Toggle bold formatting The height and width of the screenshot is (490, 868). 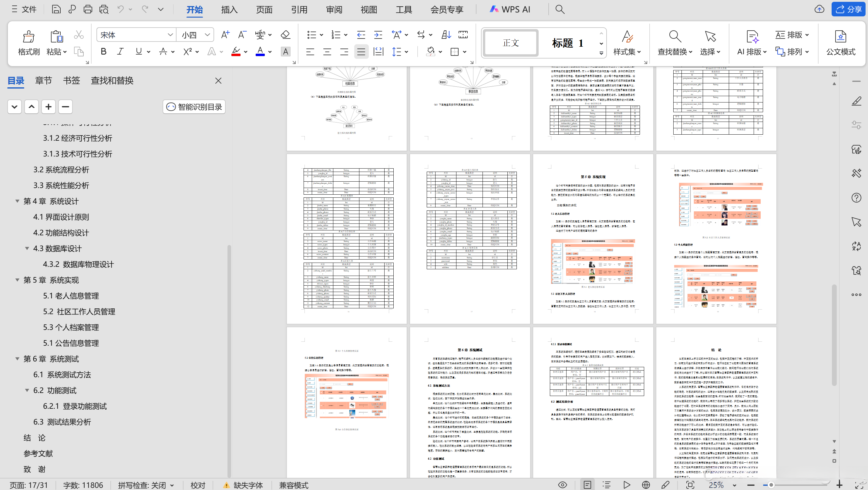click(103, 51)
